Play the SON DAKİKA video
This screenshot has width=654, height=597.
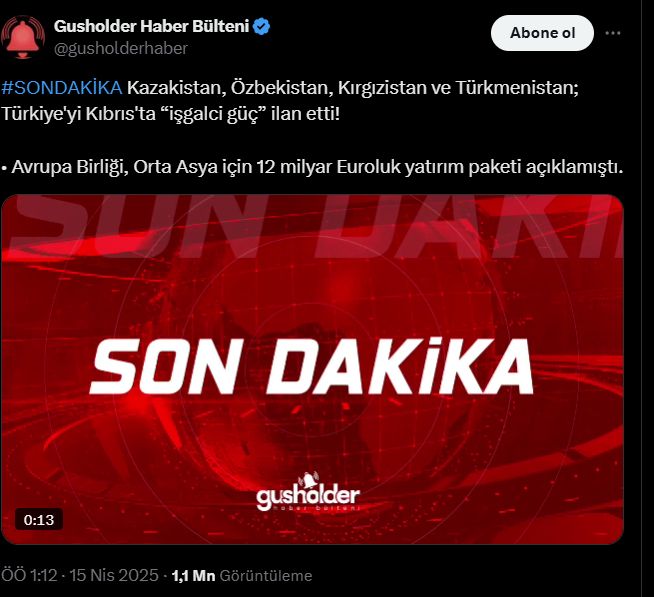(x=312, y=369)
